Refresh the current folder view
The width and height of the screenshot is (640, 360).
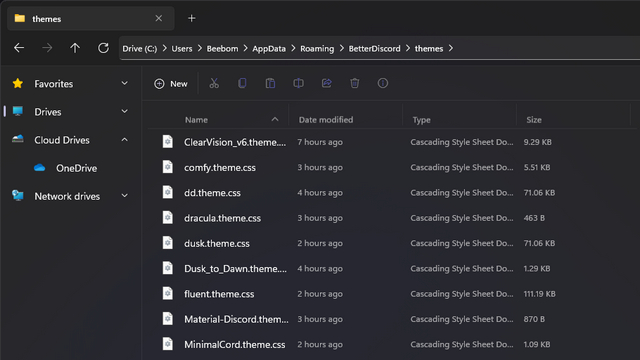103,48
